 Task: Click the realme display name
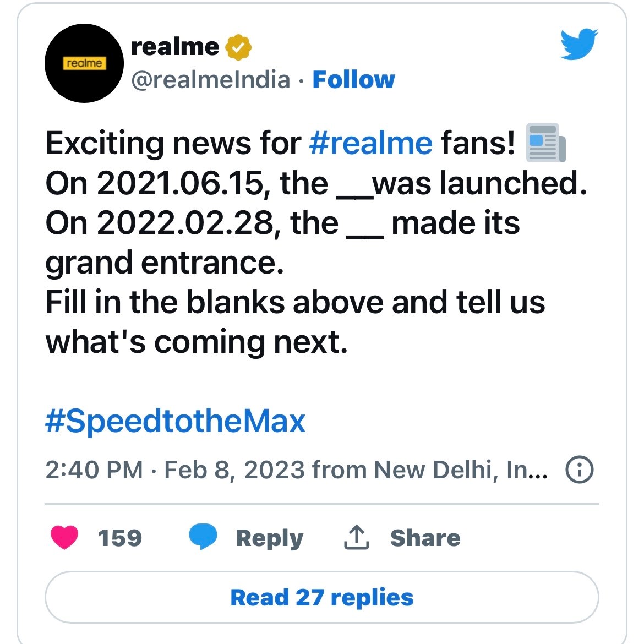(x=174, y=47)
